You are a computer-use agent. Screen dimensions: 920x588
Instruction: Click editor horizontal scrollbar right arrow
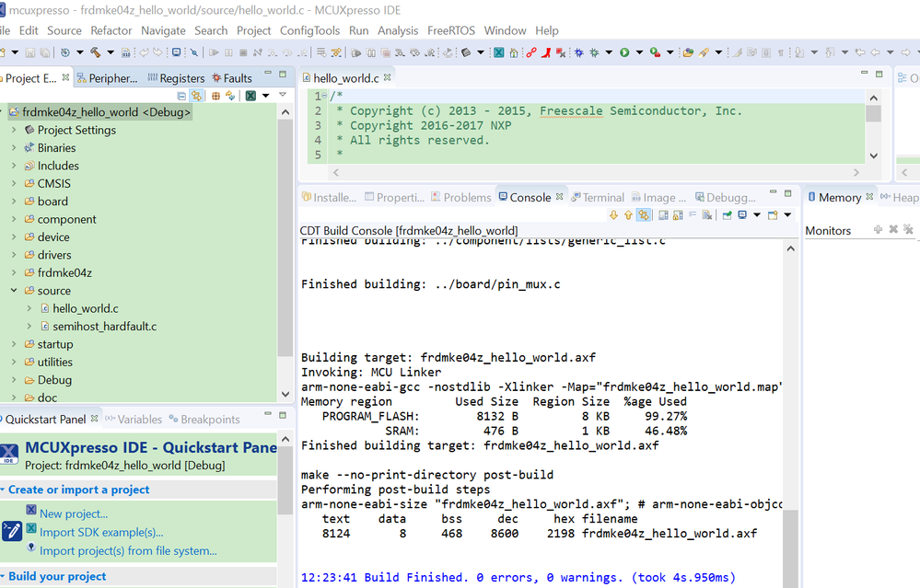click(x=856, y=172)
